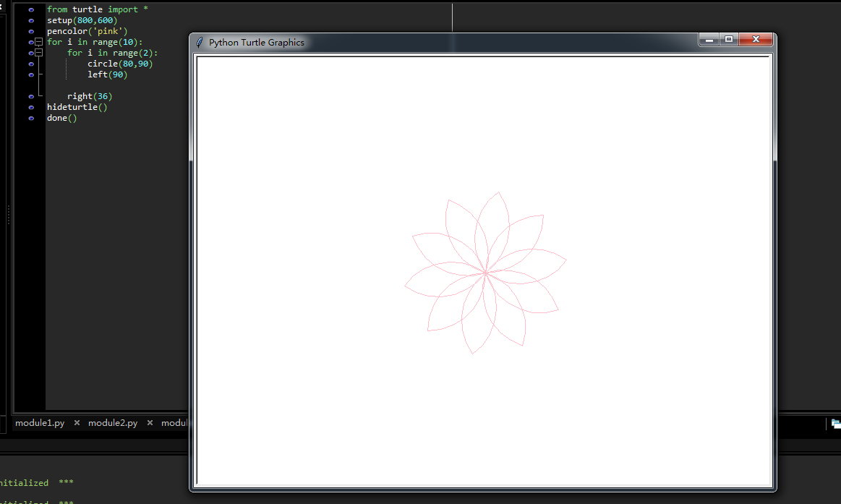This screenshot has width=841, height=504.
Task: Toggle breakpoint marker on right(36) line
Action: click(x=31, y=96)
